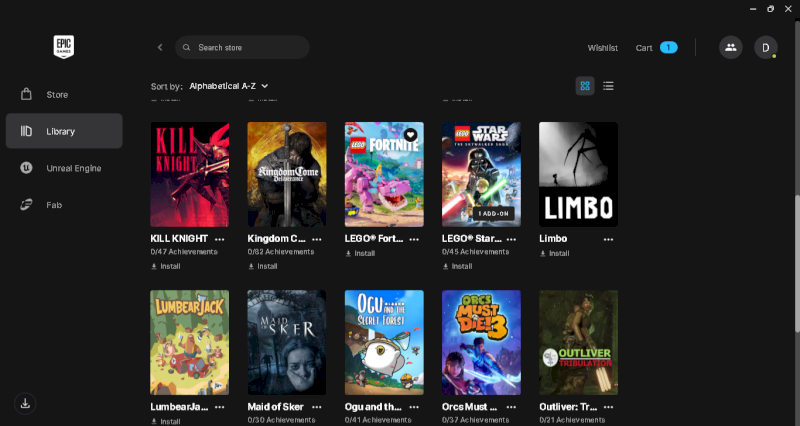This screenshot has height=426, width=800.
Task: Click the Epic Games logo
Action: coord(64,47)
